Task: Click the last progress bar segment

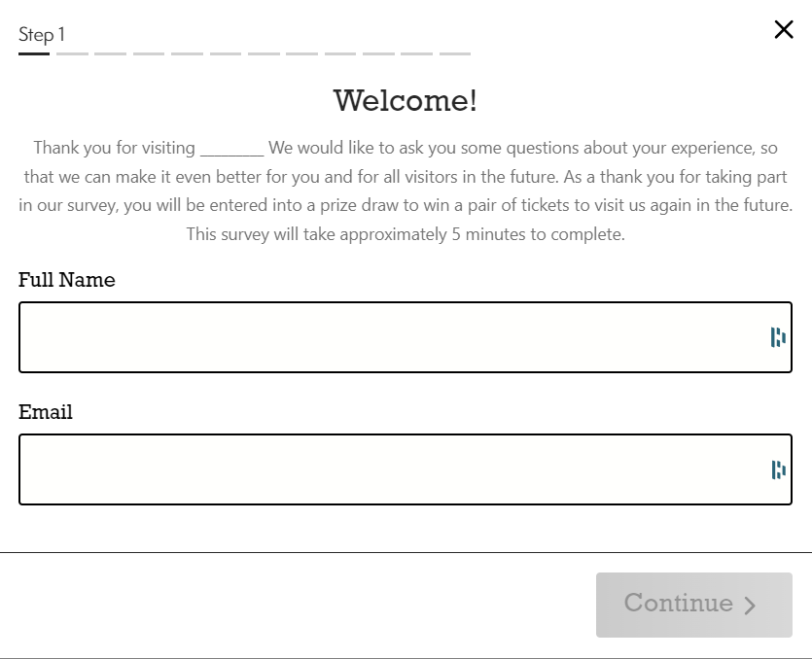Action: [454, 52]
